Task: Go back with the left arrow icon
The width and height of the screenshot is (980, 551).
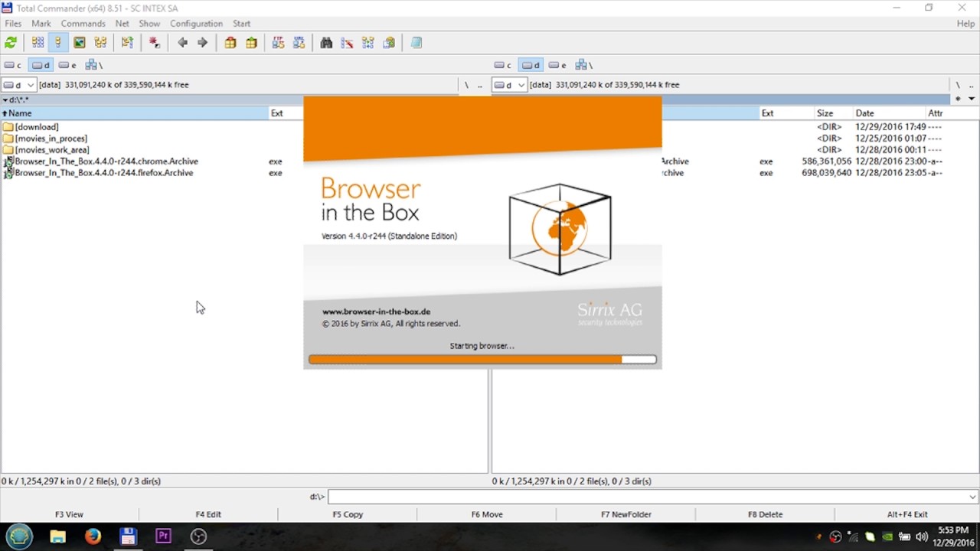Action: (182, 43)
